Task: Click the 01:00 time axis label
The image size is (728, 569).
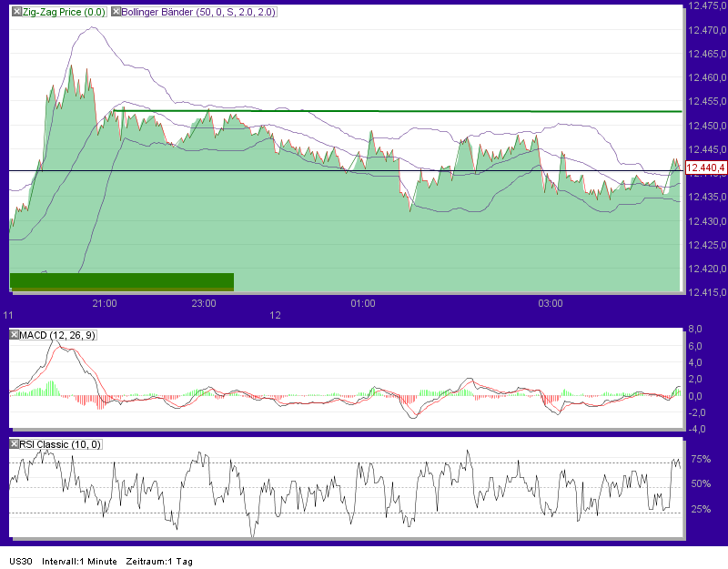Action: point(363,304)
